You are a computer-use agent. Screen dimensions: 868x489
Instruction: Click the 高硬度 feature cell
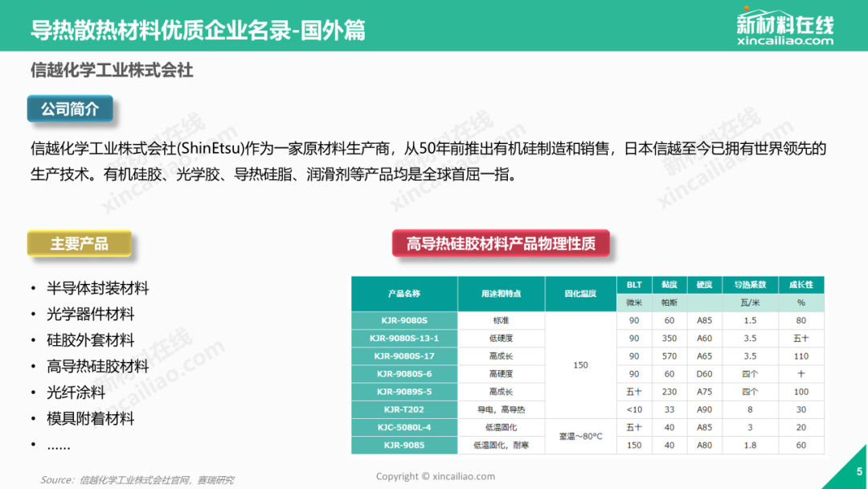pos(501,374)
